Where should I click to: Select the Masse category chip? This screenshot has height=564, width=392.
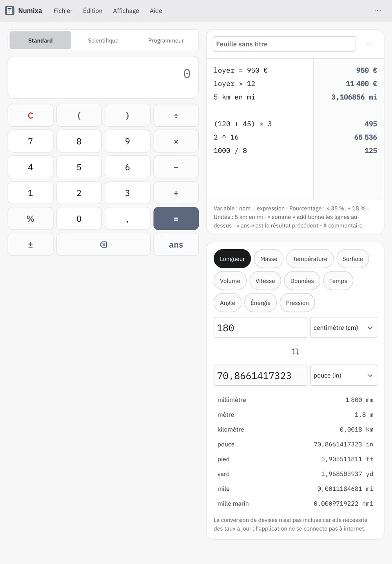click(x=269, y=259)
